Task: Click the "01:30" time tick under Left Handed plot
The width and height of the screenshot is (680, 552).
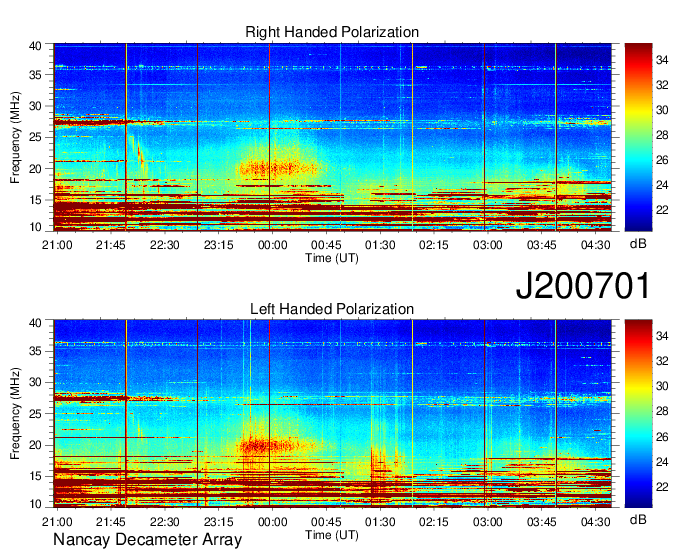Action: coord(380,522)
